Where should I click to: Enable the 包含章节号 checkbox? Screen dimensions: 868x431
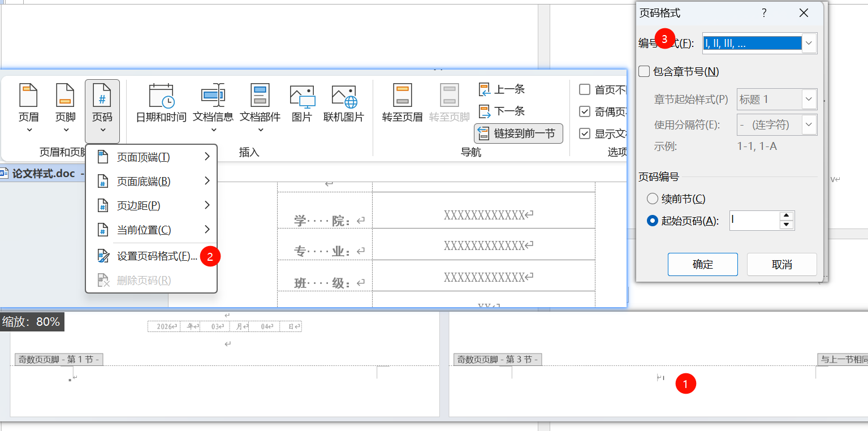point(644,72)
